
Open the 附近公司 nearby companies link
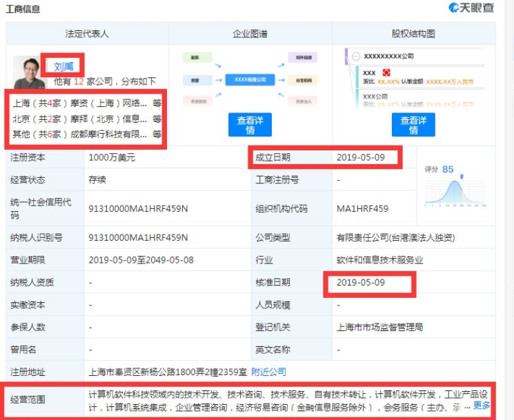268,372
